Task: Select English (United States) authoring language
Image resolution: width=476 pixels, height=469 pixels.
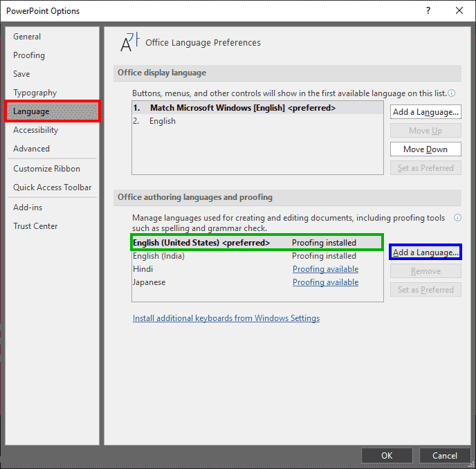Action: pos(257,243)
